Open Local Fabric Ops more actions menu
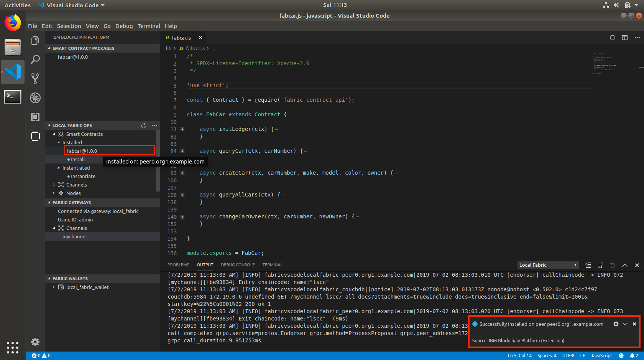Image resolution: width=644 pixels, height=360 pixels. pos(154,126)
